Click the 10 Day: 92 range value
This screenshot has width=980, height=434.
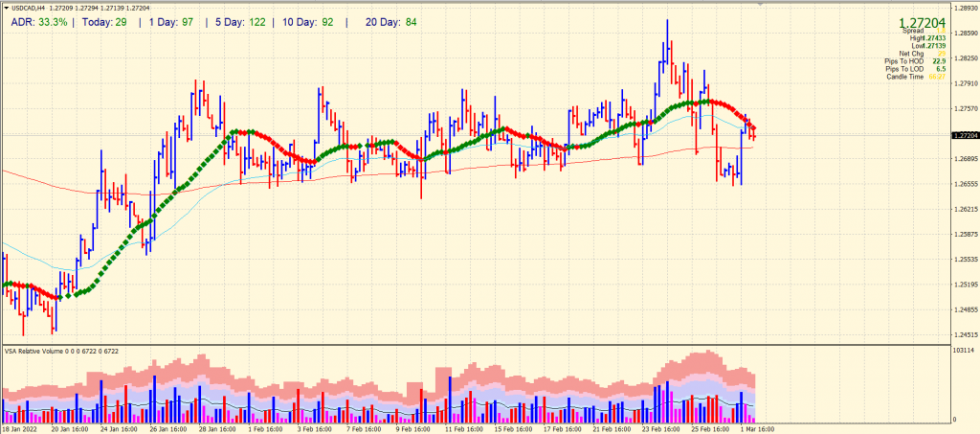(307, 22)
